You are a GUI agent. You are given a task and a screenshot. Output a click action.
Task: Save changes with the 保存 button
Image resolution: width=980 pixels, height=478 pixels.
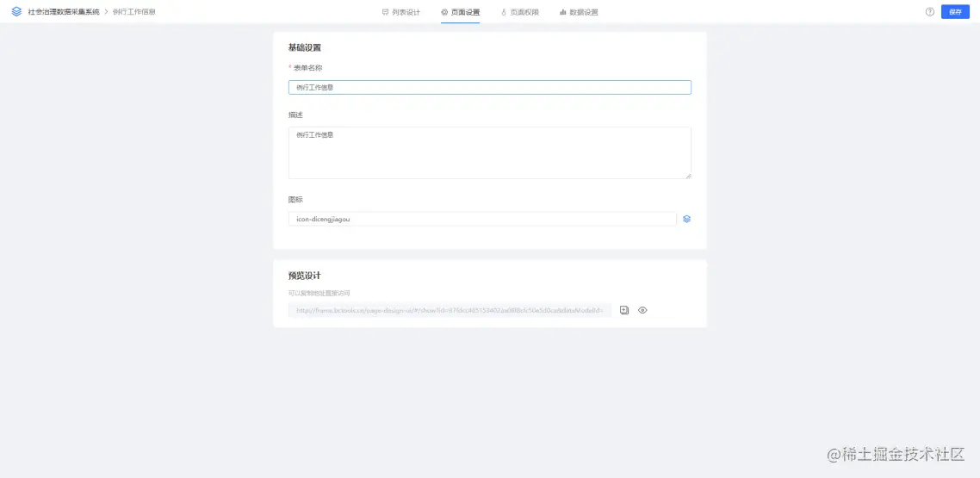(x=955, y=12)
